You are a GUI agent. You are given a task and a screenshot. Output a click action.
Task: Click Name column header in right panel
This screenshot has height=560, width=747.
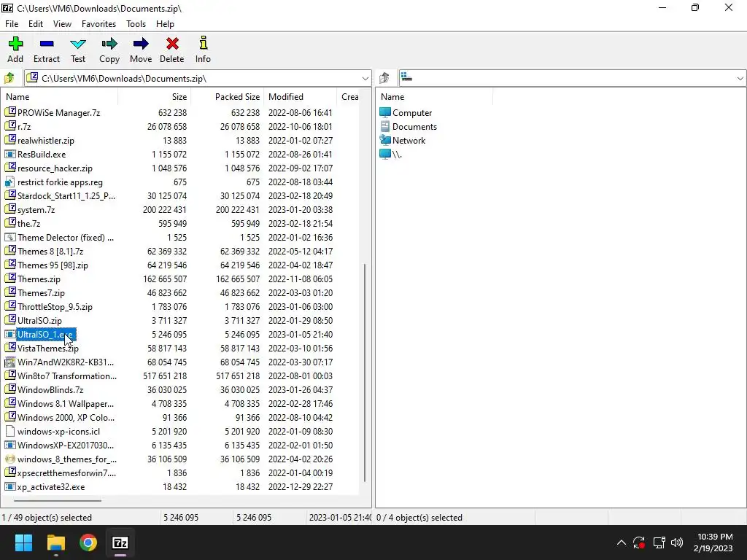(435, 97)
